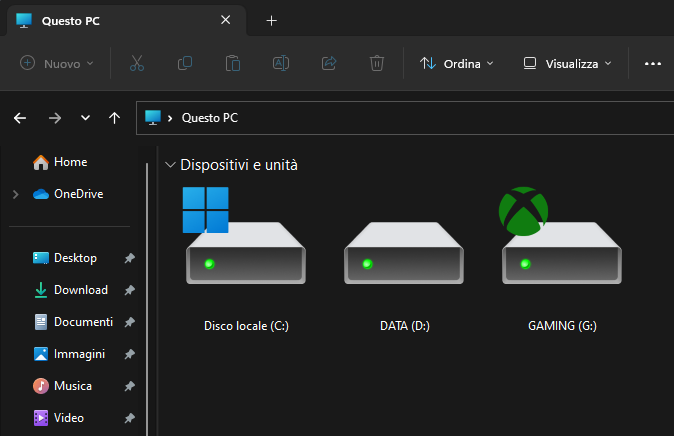Open the three-dots more options menu
Screen dimensions: 674x436
tap(653, 64)
